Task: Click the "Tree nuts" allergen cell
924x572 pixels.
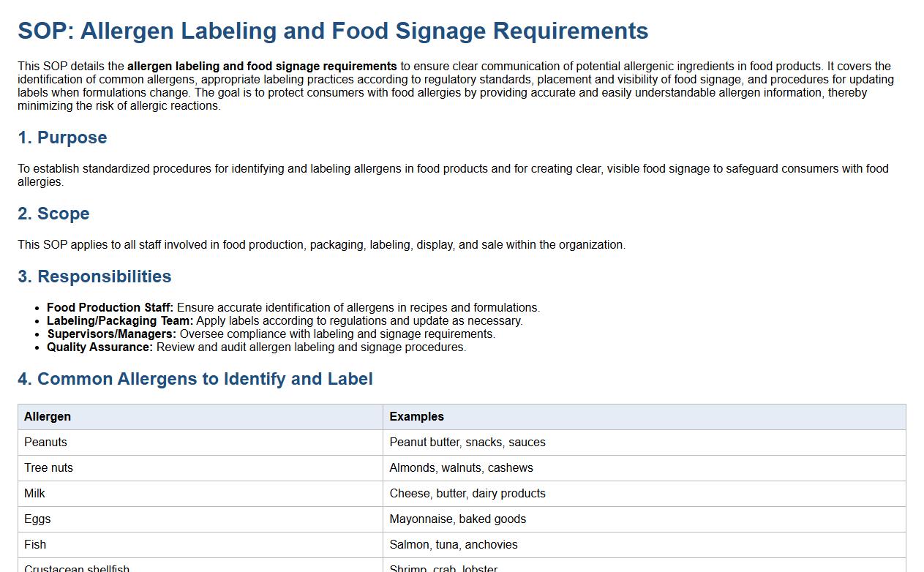Action: pos(48,467)
